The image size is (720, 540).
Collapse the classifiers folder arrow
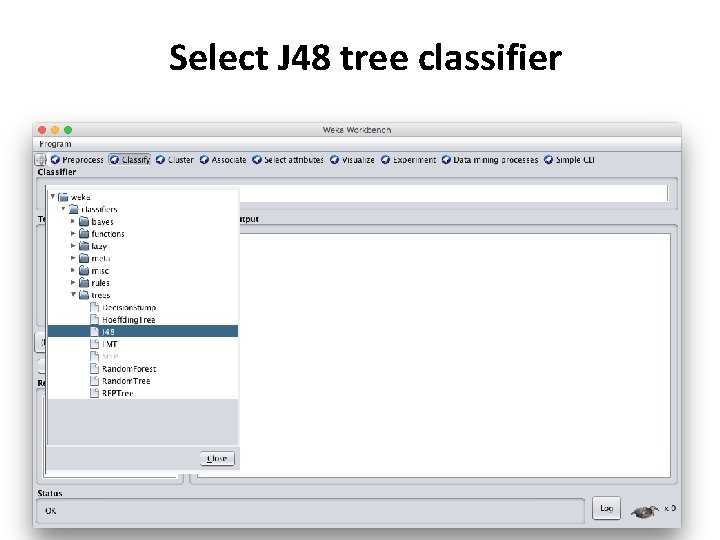[63, 209]
